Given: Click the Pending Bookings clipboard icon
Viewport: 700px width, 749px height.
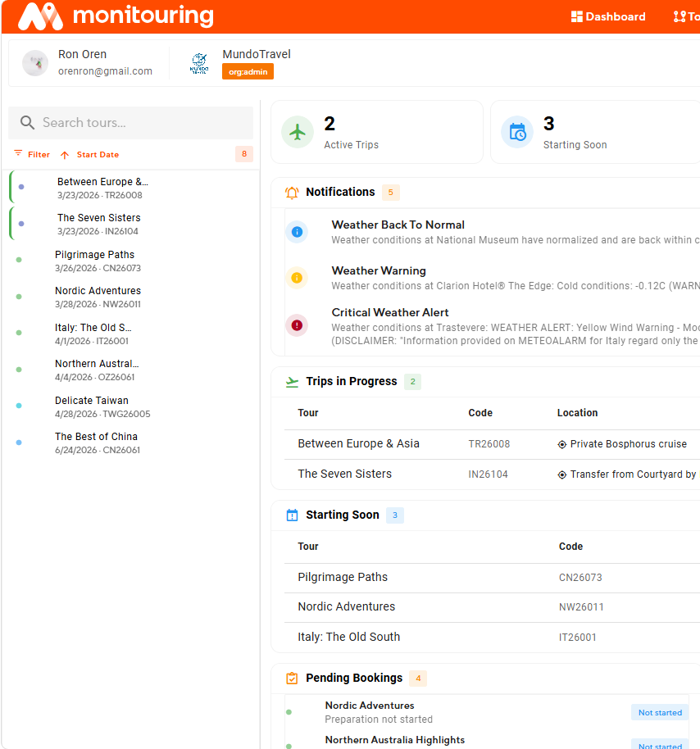Looking at the screenshot, I should pos(292,679).
